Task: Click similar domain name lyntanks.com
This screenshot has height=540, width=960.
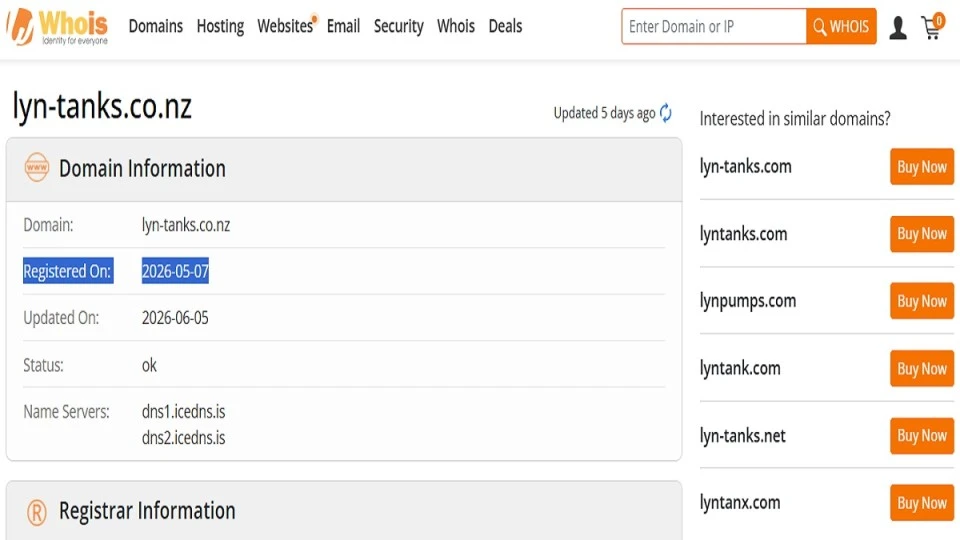Action: [x=743, y=234]
